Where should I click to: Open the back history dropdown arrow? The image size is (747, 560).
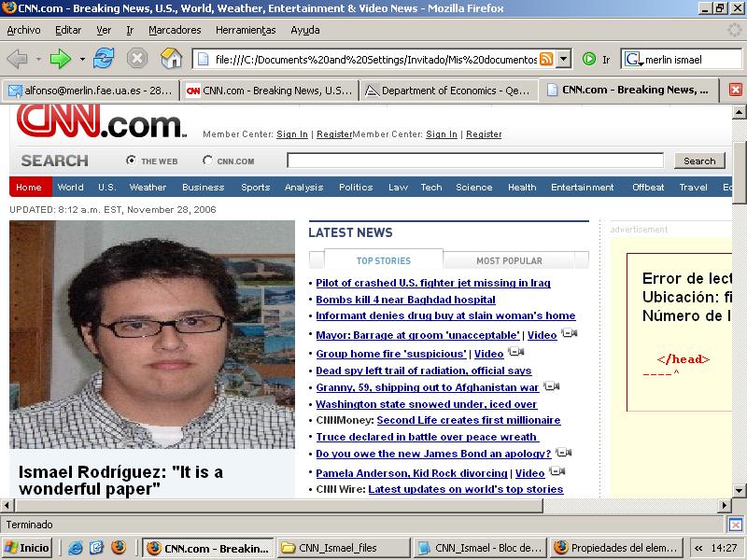pos(38,60)
